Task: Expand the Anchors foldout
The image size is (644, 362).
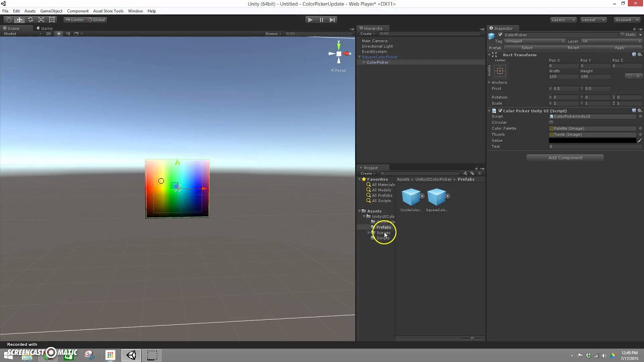Action: pyautogui.click(x=489, y=82)
